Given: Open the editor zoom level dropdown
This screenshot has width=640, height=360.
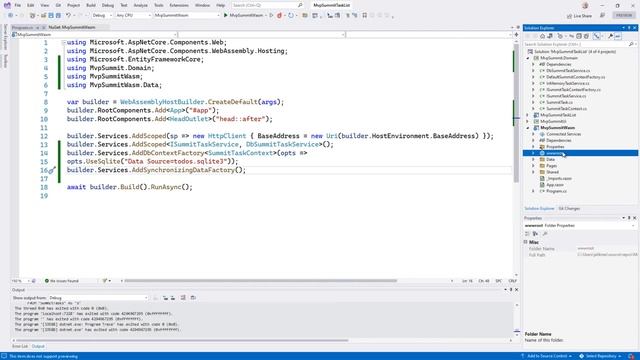Looking at the screenshot, I should coord(20,281).
